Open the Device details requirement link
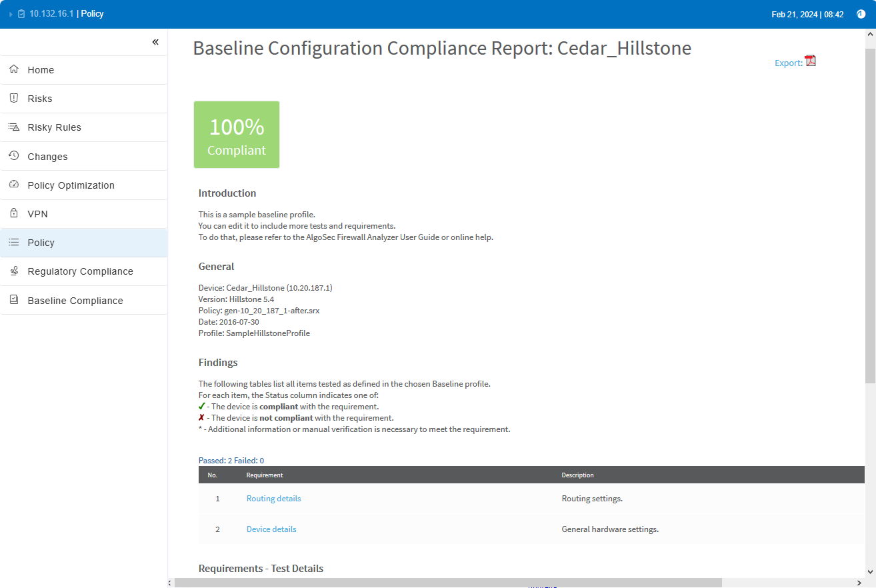 tap(271, 529)
